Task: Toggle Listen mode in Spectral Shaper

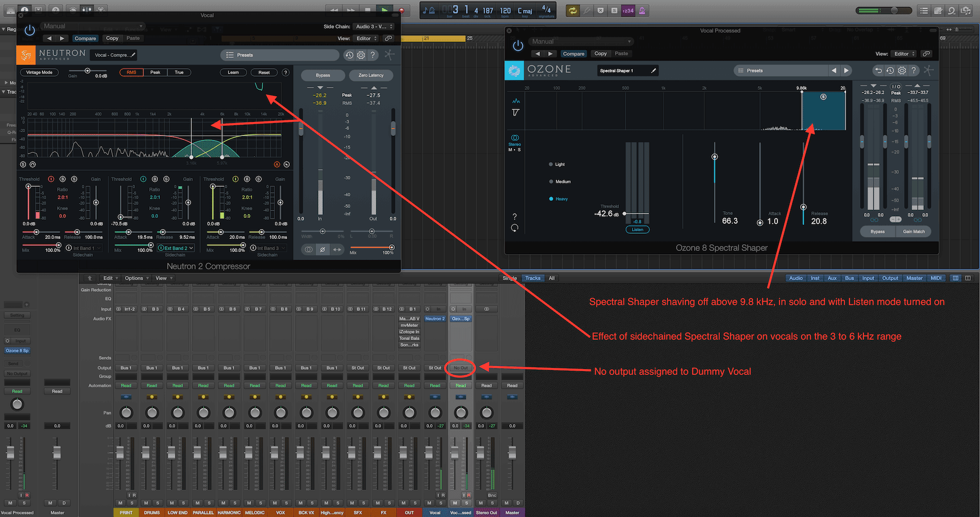Action: [x=638, y=230]
